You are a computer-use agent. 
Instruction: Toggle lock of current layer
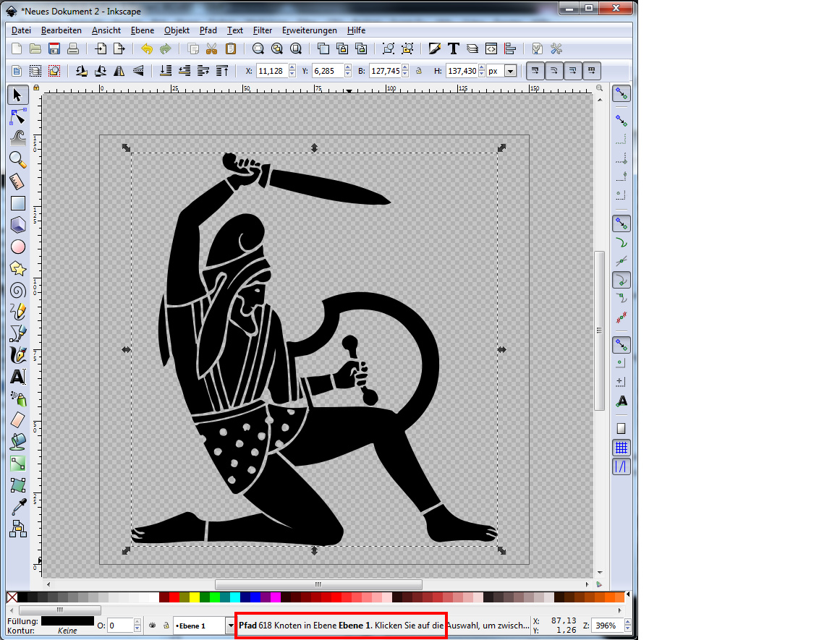pos(166,626)
